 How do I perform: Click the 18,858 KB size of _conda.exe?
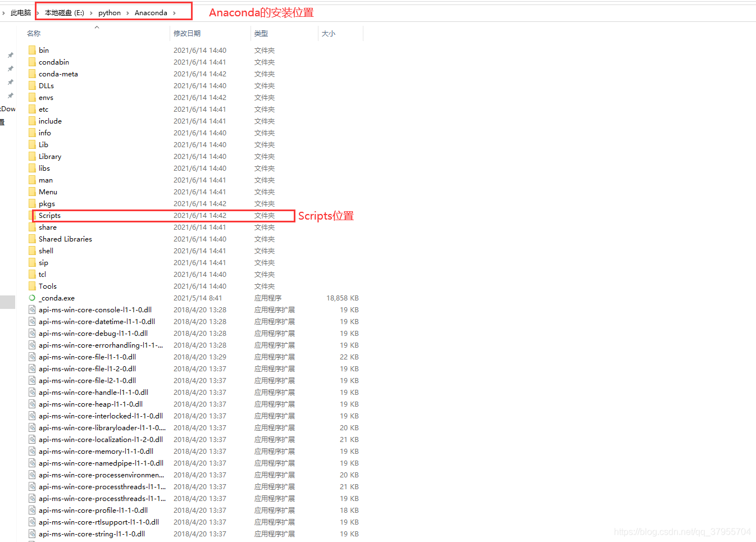pyautogui.click(x=342, y=298)
